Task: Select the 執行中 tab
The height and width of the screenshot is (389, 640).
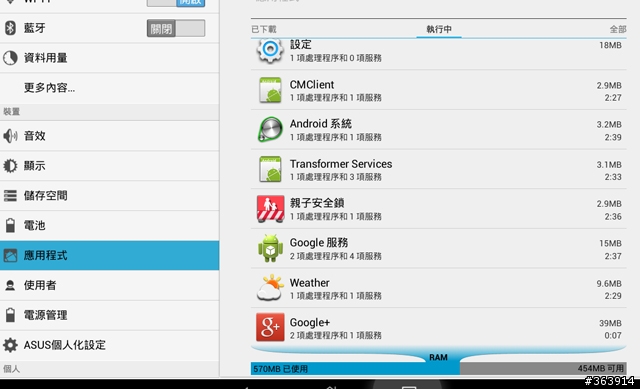Action: [x=439, y=29]
